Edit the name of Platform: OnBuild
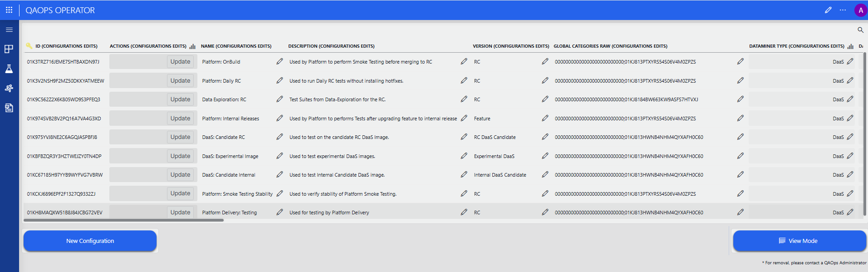 pos(280,61)
